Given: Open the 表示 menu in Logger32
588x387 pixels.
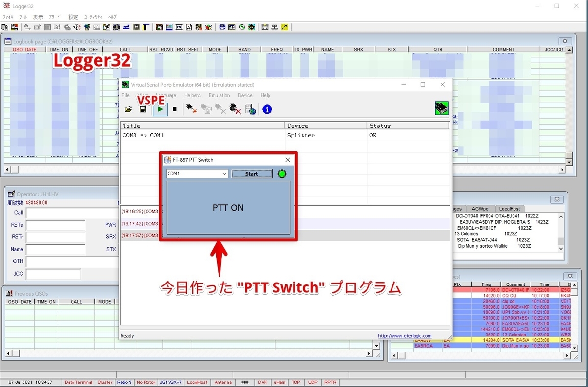Looking at the screenshot, I should click(x=38, y=17).
